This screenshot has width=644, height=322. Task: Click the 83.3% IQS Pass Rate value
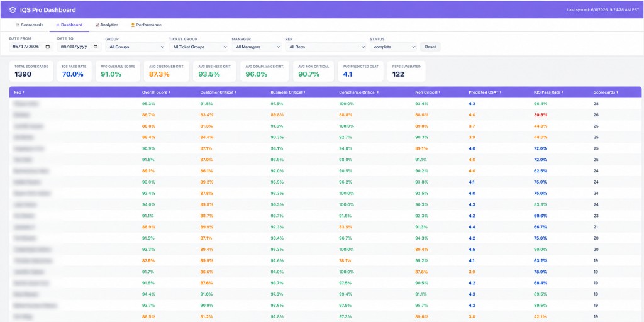[x=540, y=204]
